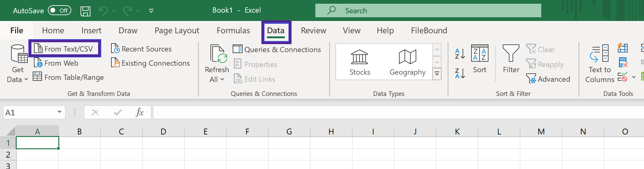Open the Name Box dropdown arrow
The width and height of the screenshot is (644, 169).
(x=60, y=112)
